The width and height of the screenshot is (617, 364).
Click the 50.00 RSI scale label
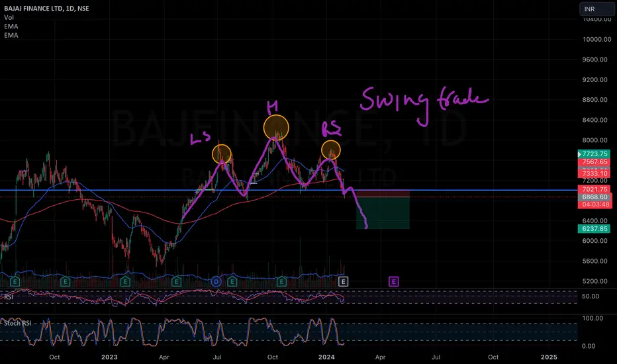tap(591, 296)
